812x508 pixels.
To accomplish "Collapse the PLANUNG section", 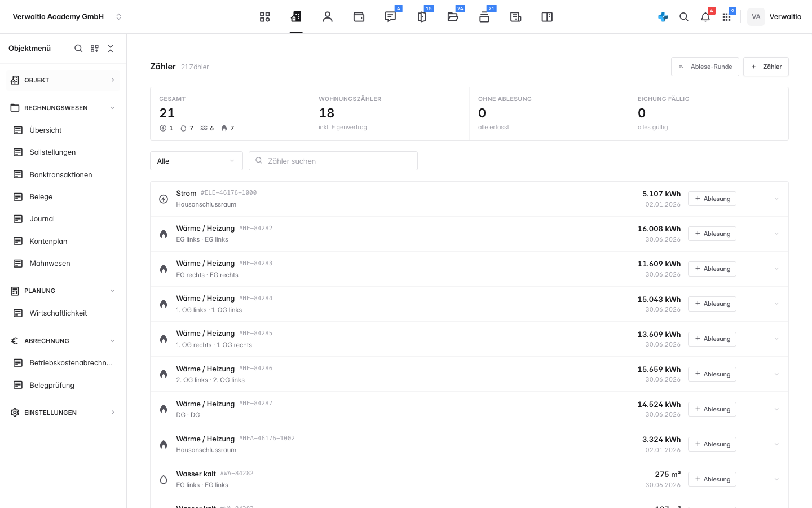I will coord(63,291).
